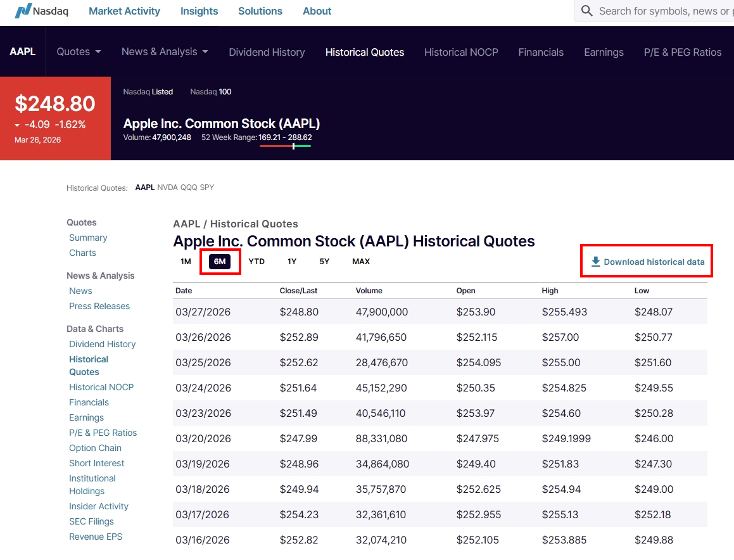
Task: Click Close/Last column header
Action: (298, 291)
